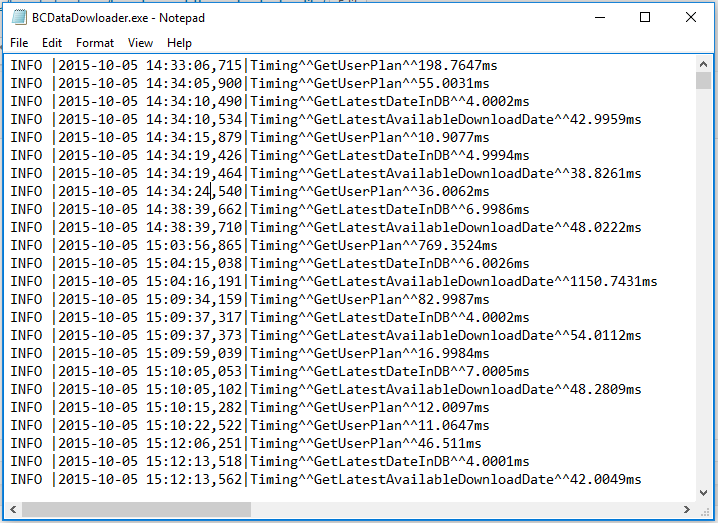Screen dimensions: 718x523
Task: Click the log line with 11.0647ms
Action: point(250,425)
